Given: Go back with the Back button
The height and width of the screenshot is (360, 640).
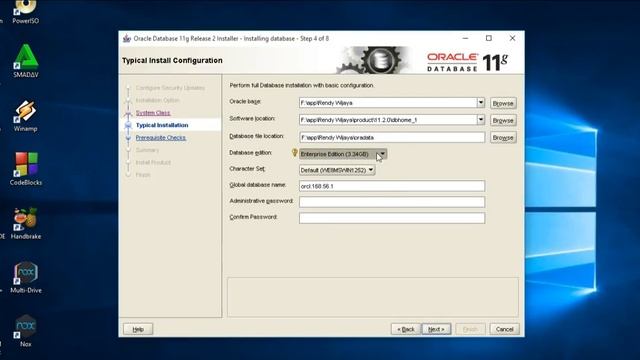Looking at the screenshot, I should (x=406, y=329).
